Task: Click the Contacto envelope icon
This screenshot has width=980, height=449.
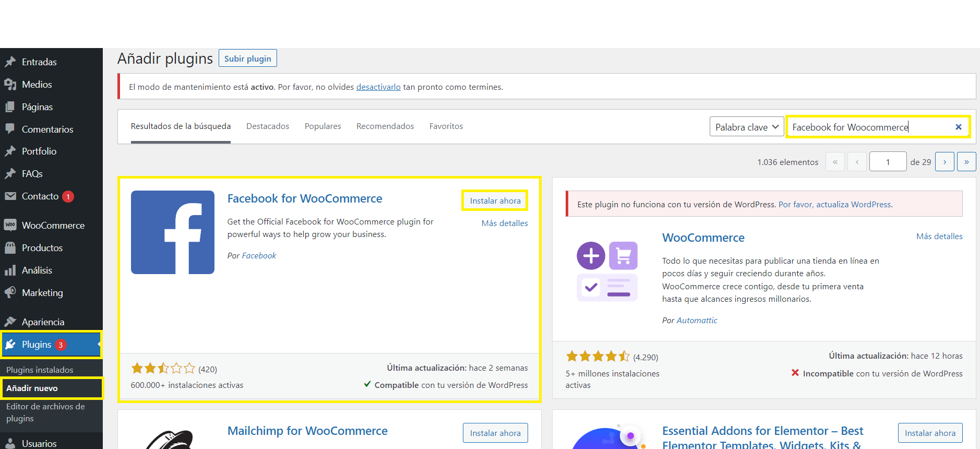Action: click(10, 196)
